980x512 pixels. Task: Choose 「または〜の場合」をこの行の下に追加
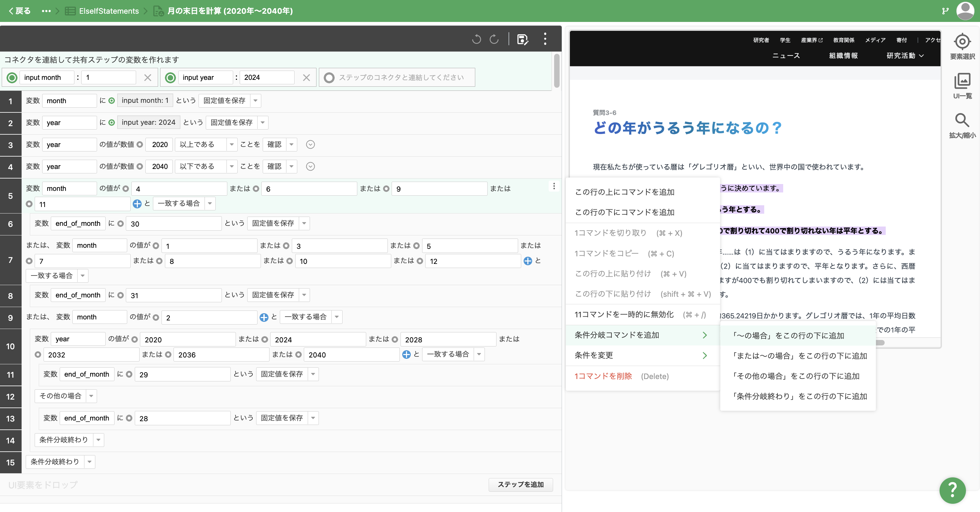coord(798,356)
